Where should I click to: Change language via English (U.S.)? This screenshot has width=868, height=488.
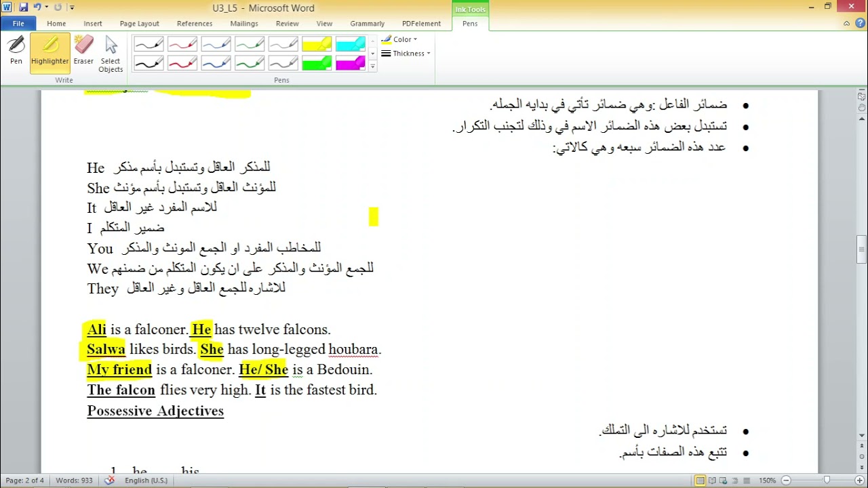[x=146, y=481]
